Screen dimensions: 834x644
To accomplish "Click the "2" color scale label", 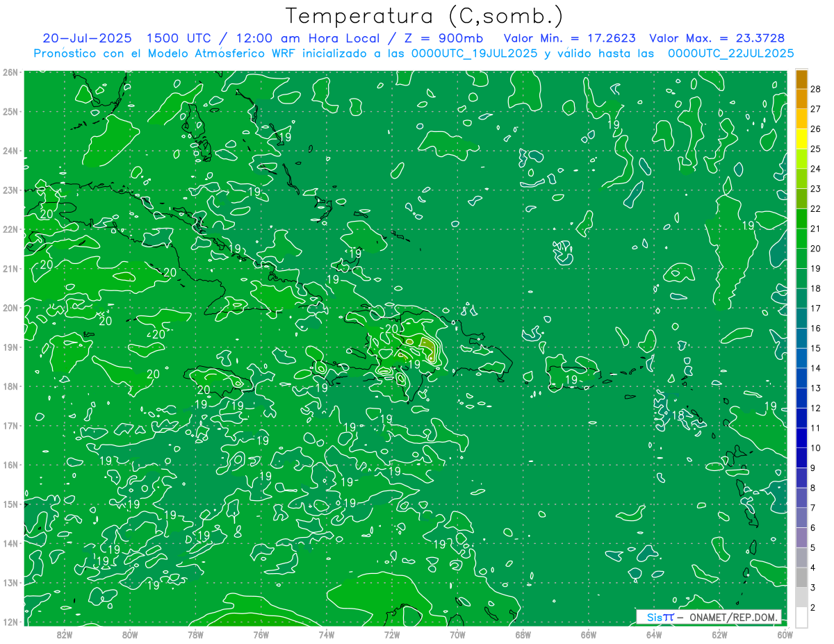I will [813, 608].
